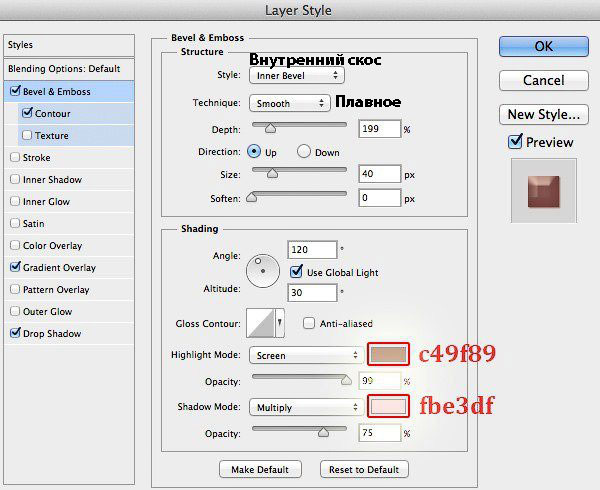Click the Soften slider handle
600x490 pixels.
(x=251, y=197)
